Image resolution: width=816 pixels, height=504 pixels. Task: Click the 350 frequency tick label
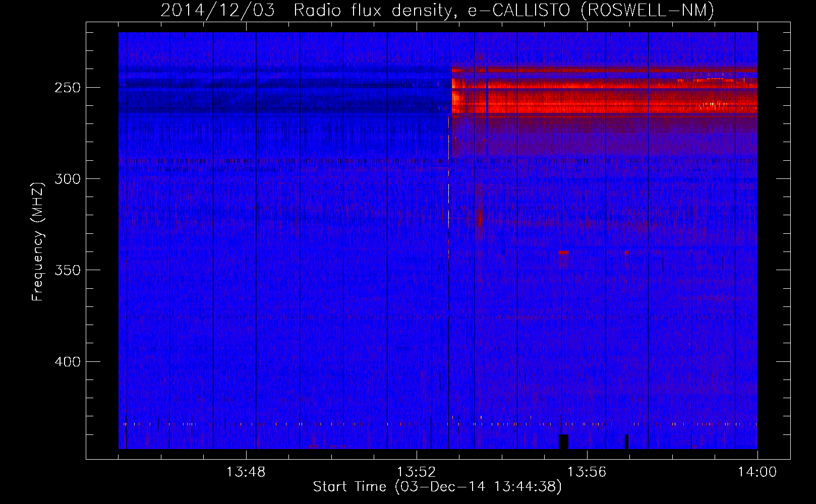[68, 270]
